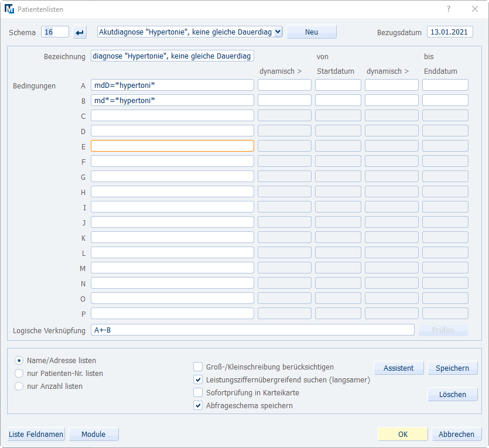
Task: Choose 'nur Anzahl listen' radio button
Action: tap(19, 386)
